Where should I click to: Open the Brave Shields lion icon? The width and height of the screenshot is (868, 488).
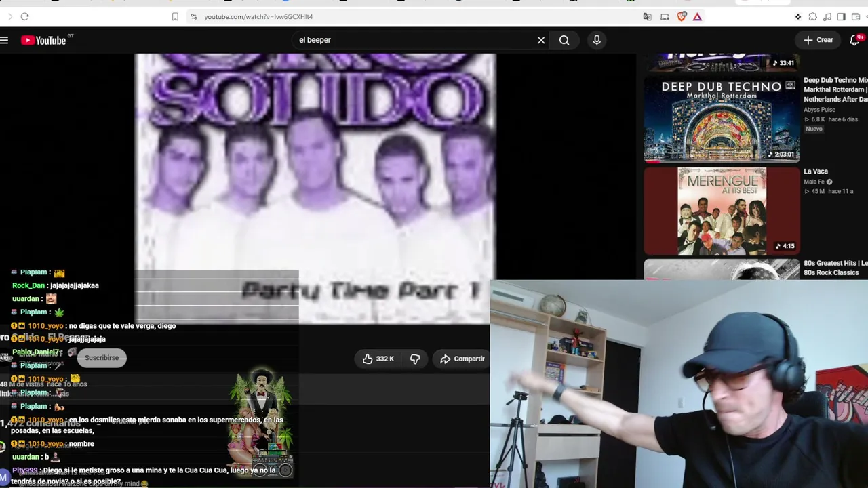(682, 16)
